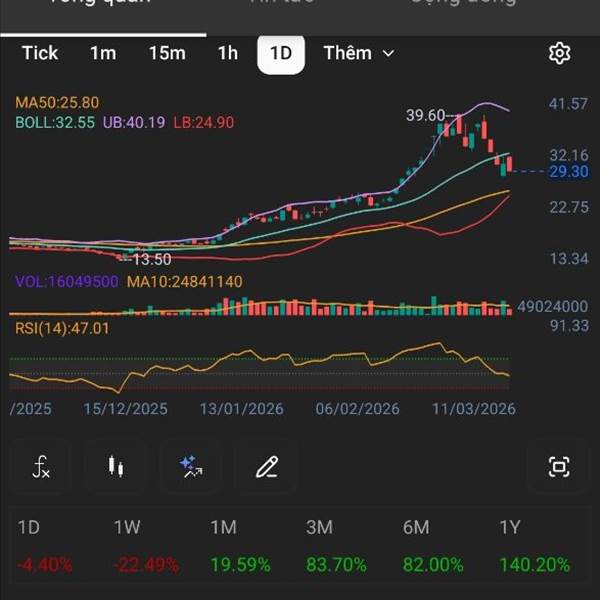Click the 11/03/2026 date label
Image resolution: width=600 pixels, height=600 pixels.
pyautogui.click(x=474, y=409)
